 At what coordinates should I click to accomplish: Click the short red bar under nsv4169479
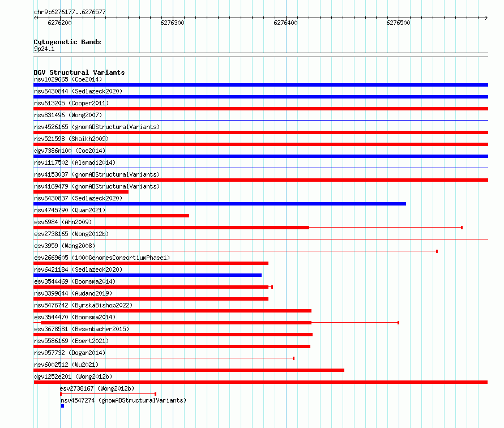[81, 192]
